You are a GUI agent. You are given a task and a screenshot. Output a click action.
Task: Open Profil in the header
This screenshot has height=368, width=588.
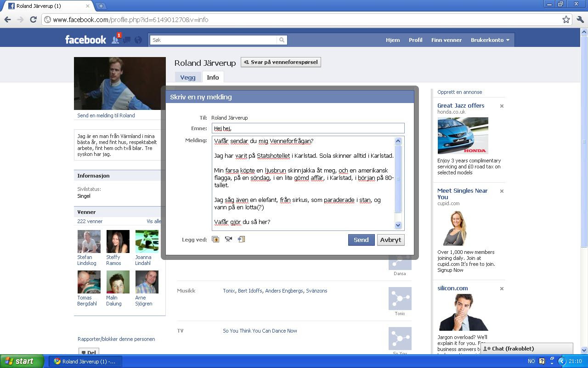pos(415,40)
